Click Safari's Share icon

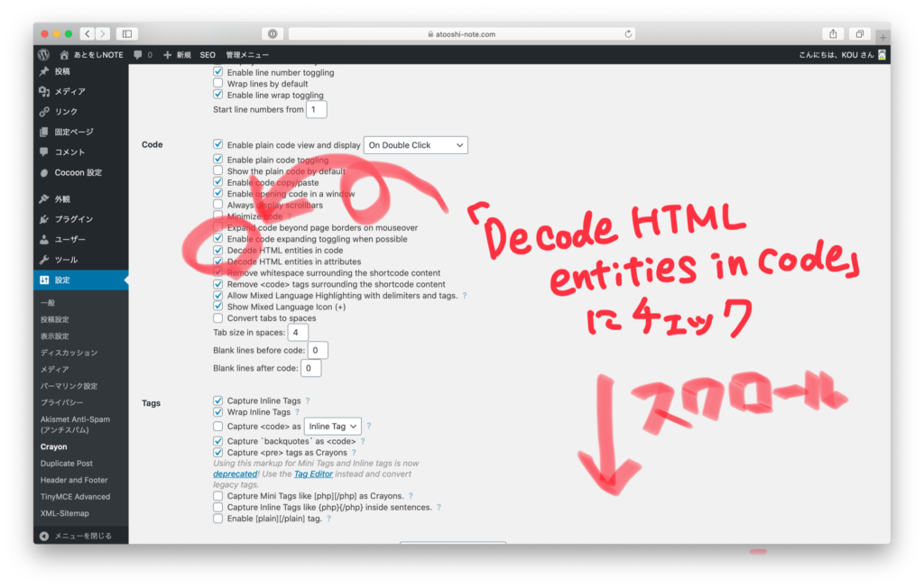(x=833, y=34)
